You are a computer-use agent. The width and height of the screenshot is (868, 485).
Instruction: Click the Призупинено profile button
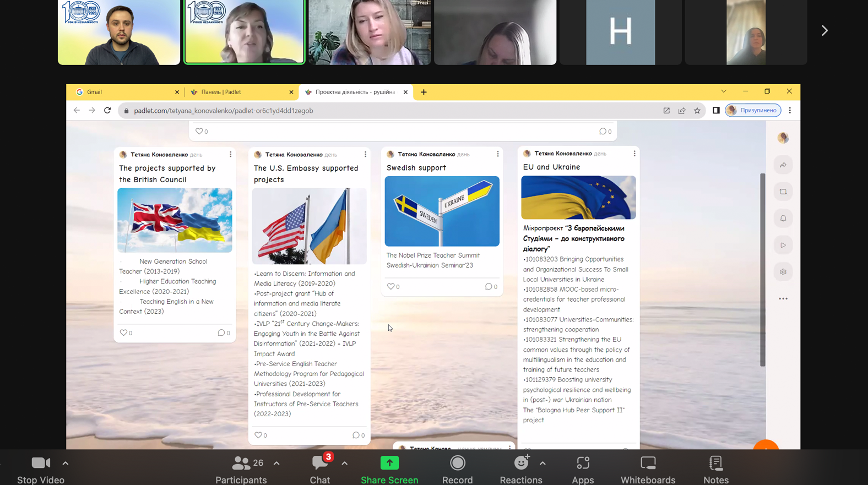point(753,111)
